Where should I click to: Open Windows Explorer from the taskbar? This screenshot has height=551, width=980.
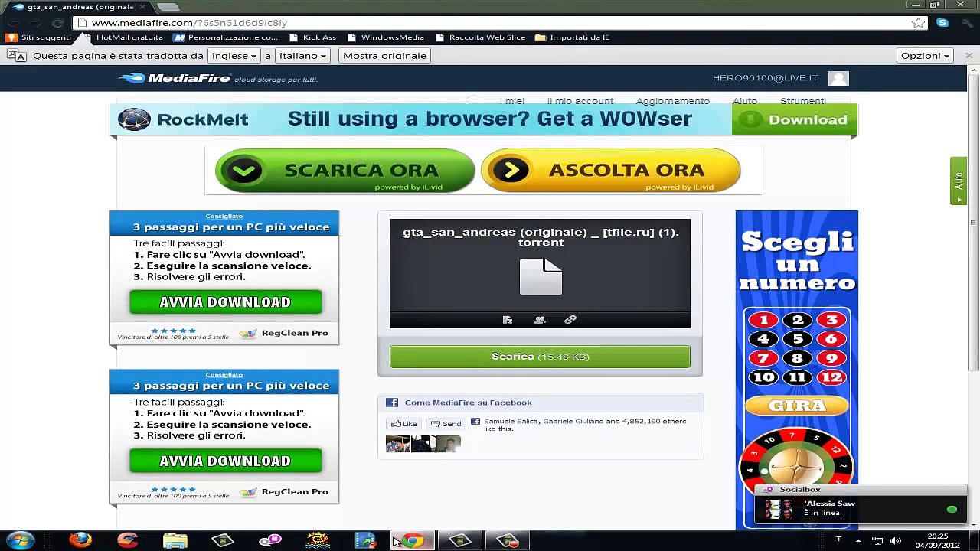pyautogui.click(x=175, y=541)
